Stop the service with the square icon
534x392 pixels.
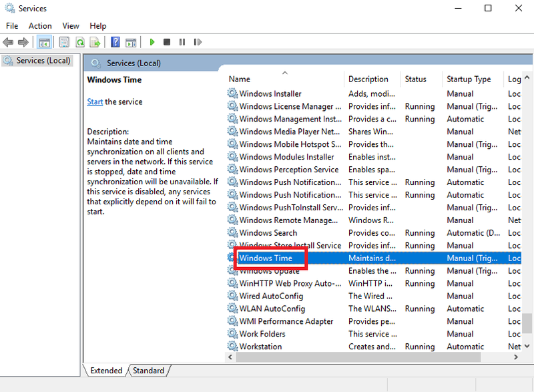[x=167, y=42]
